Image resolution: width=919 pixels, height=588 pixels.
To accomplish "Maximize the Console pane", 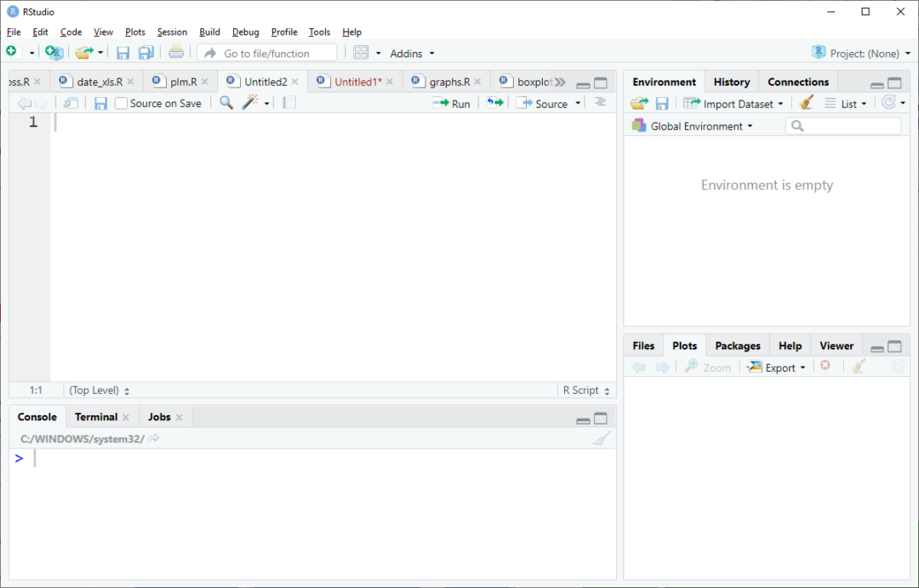I will click(601, 418).
